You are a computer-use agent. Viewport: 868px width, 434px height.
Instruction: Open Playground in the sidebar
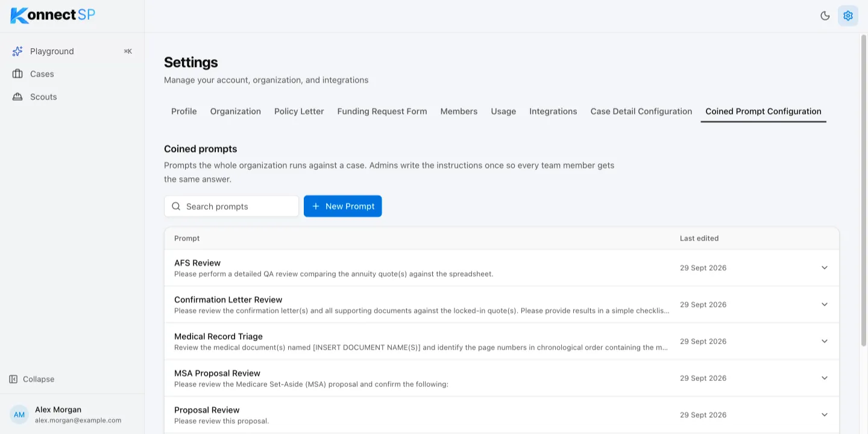(72, 51)
